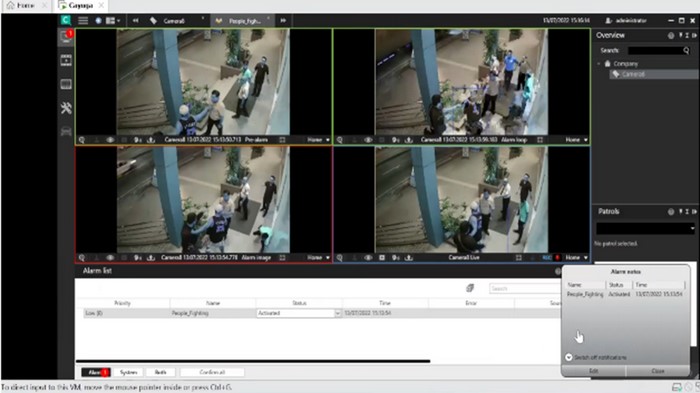Open the Activated status dropdown in alarm list
This screenshot has height=393, width=700.
coord(299,313)
